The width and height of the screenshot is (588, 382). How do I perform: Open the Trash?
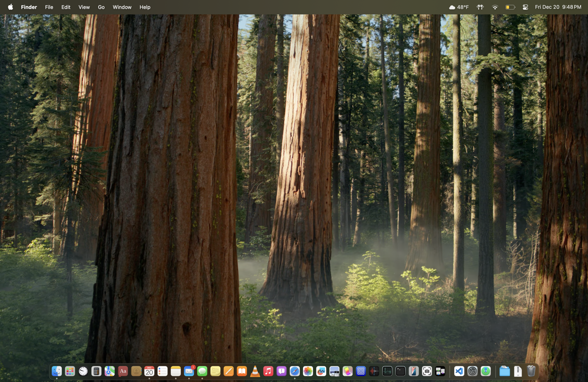point(532,371)
